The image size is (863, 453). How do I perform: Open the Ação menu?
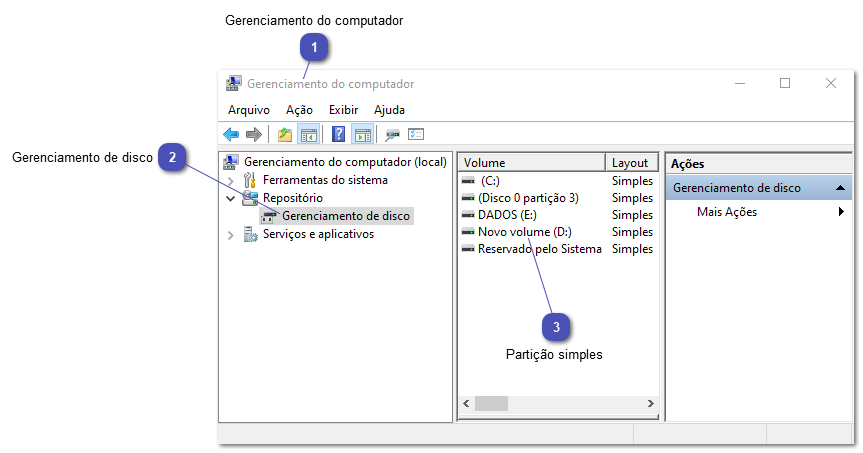[x=299, y=110]
